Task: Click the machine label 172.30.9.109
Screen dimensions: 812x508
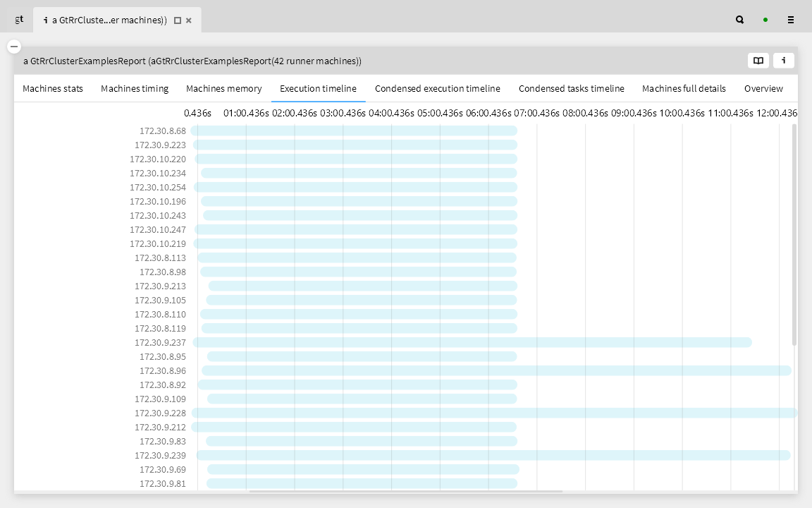Action: coord(160,399)
